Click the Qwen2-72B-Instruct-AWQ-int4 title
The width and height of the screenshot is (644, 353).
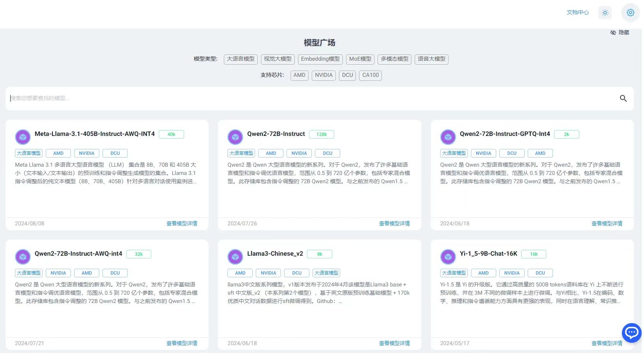(78, 254)
